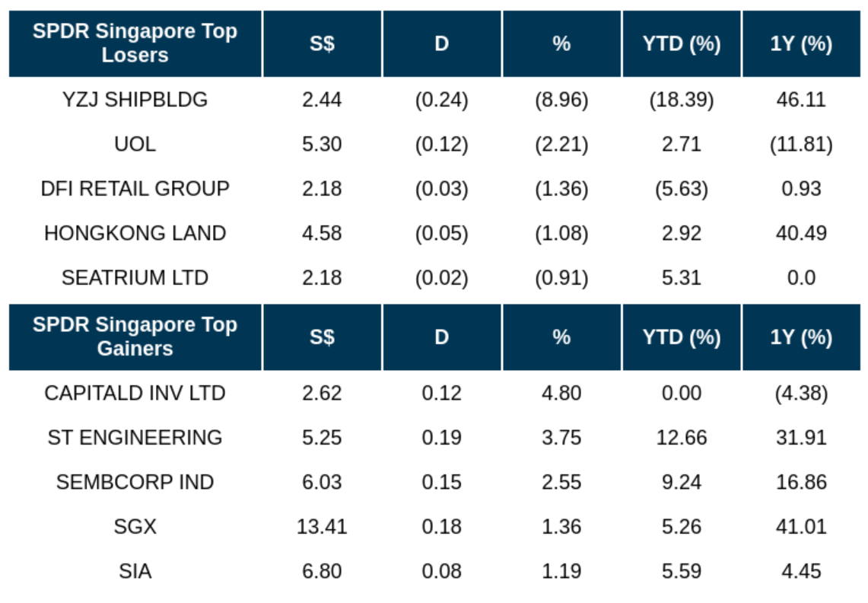Click the HONGKONG LAND cell
The image size is (868, 603).
tap(135, 233)
